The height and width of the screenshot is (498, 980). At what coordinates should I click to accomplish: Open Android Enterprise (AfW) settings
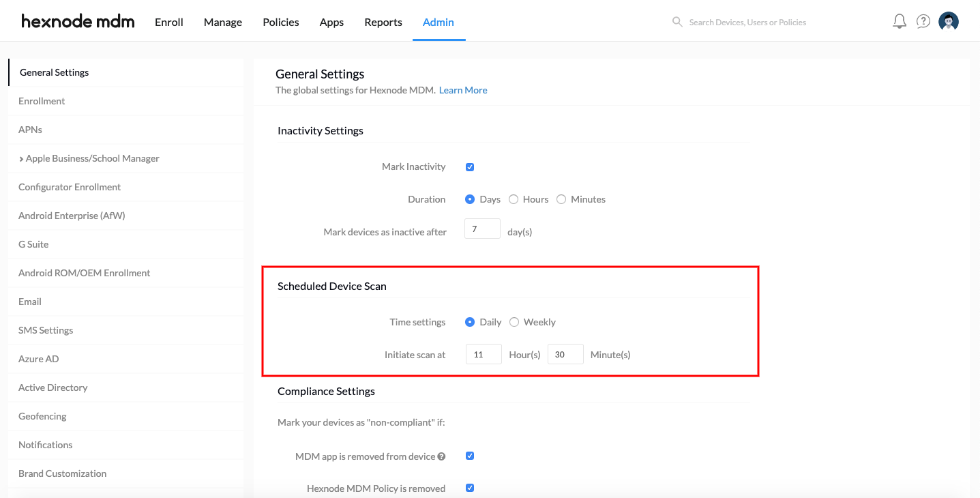125,216
